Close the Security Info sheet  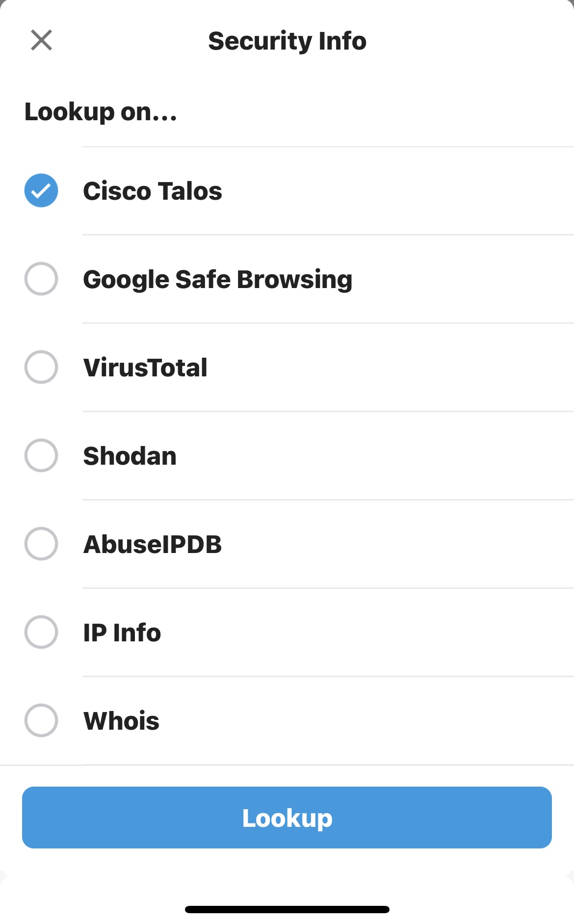41,40
